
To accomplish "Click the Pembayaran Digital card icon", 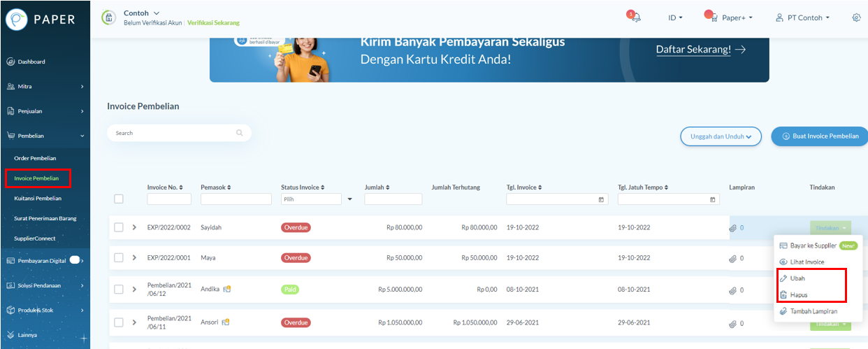I will coord(10,260).
